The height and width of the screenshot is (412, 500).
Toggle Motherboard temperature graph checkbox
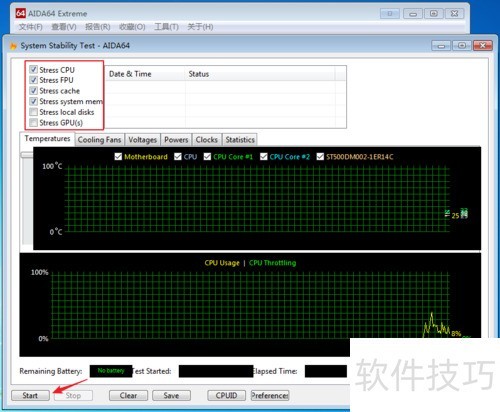click(118, 157)
